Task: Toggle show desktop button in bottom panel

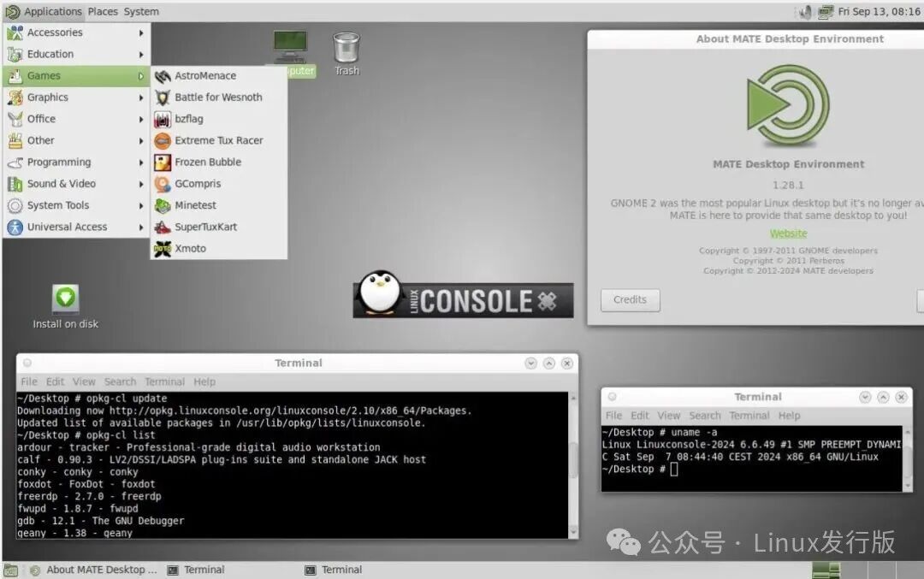Action: (11, 570)
